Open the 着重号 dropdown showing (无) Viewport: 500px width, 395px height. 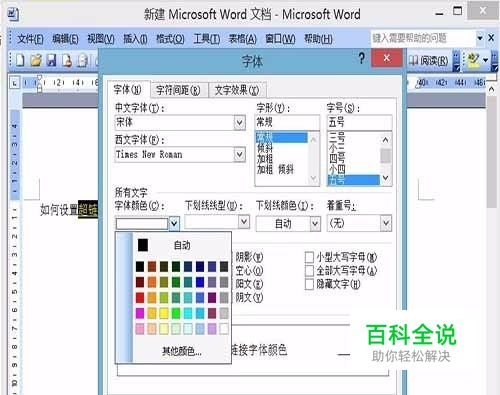coord(386,223)
